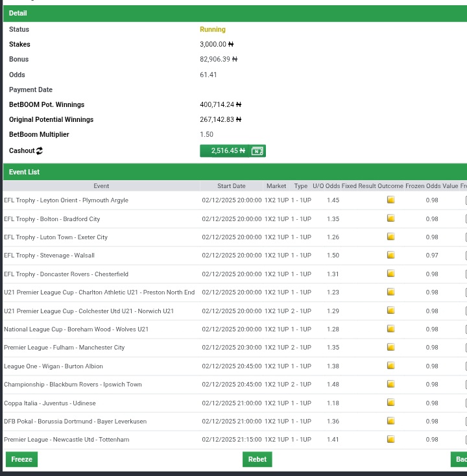Click the total odds value 61.41
Viewport: 467px width, 476px height.
208,75
